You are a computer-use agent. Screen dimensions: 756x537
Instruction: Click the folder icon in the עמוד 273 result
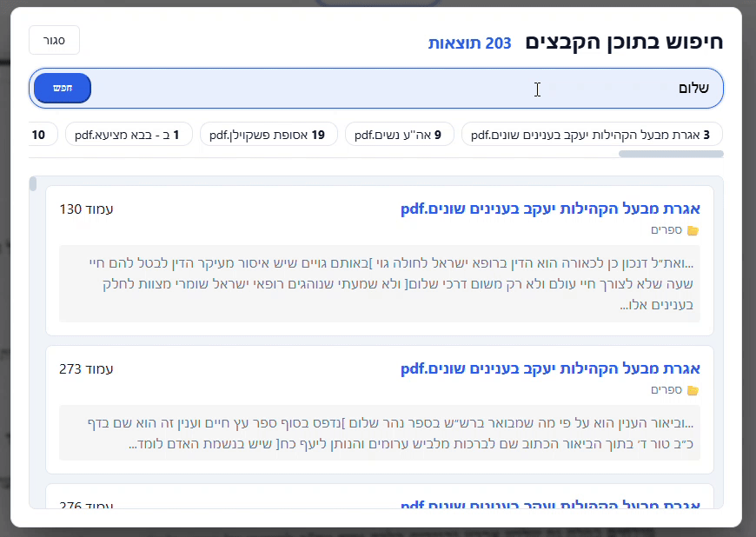coord(693,390)
